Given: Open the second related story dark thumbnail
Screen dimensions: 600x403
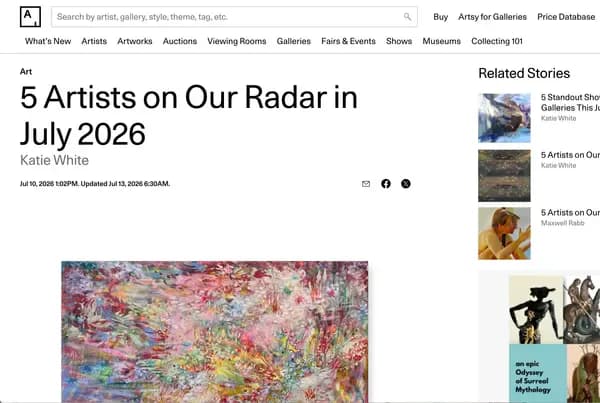Looking at the screenshot, I should (504, 176).
